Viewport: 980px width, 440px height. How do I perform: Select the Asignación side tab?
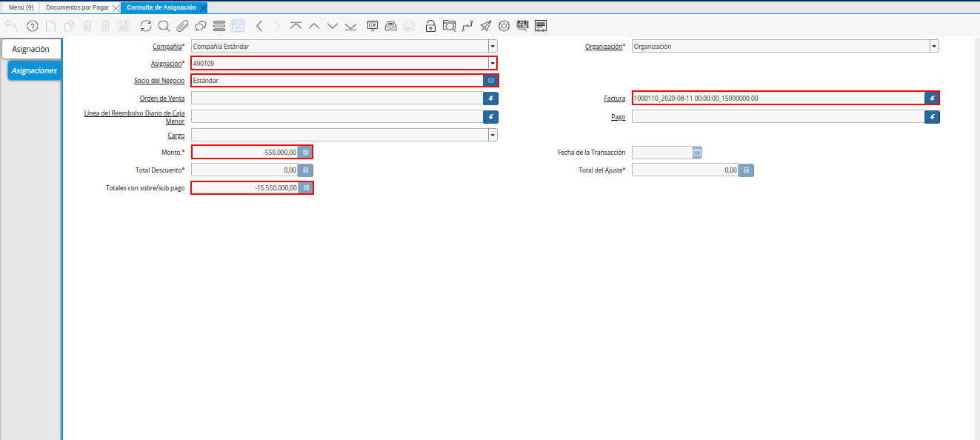coord(31,49)
